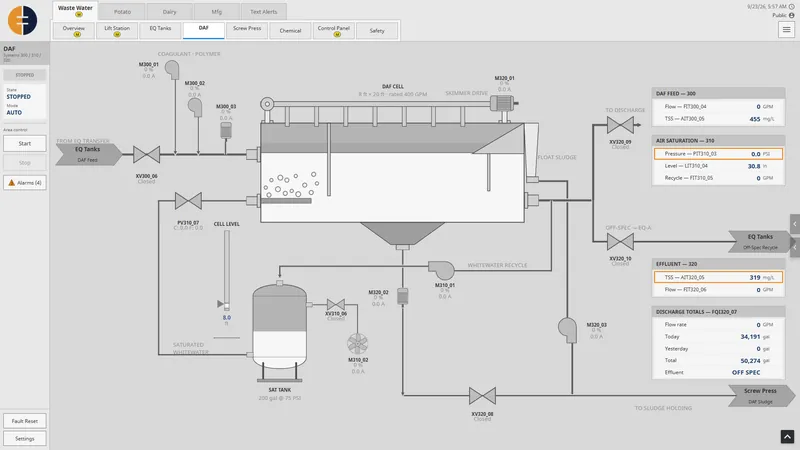Click valve XV310_06 near the sat tank
Viewport: 800px width, 450px height.
(336, 305)
